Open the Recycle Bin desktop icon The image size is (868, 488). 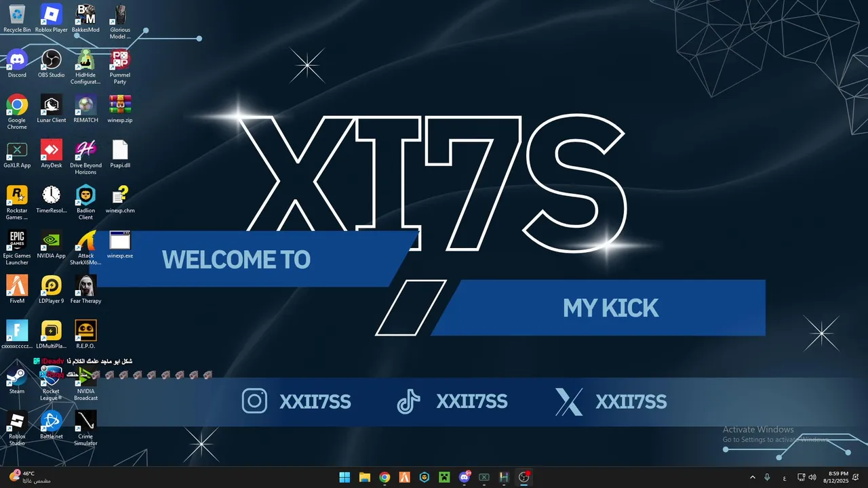tap(17, 18)
